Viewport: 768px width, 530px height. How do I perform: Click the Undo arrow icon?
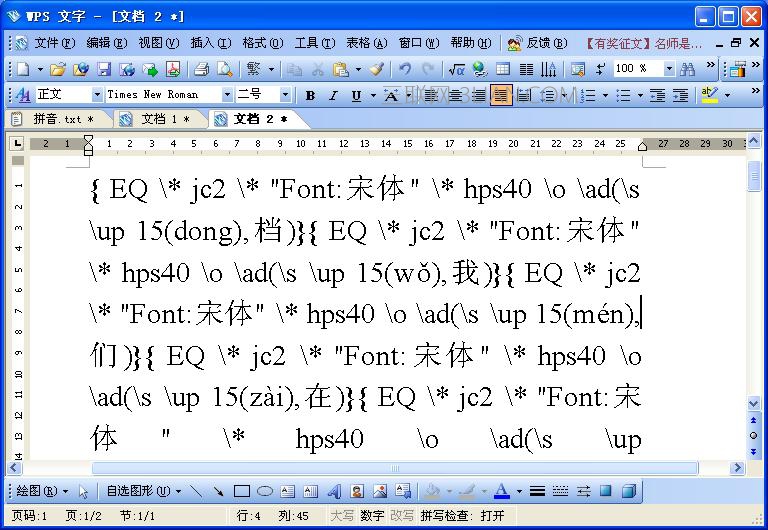[x=405, y=69]
